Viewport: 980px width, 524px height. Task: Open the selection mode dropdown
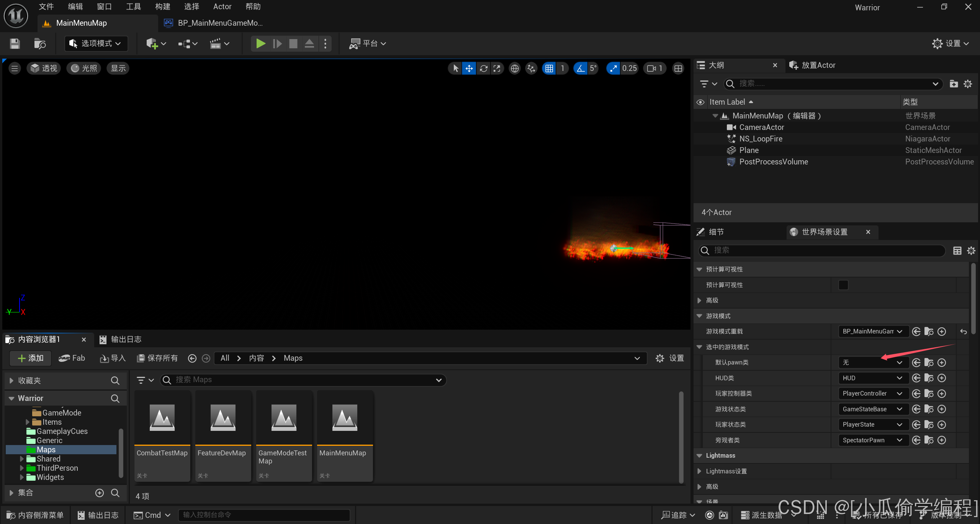[96, 44]
